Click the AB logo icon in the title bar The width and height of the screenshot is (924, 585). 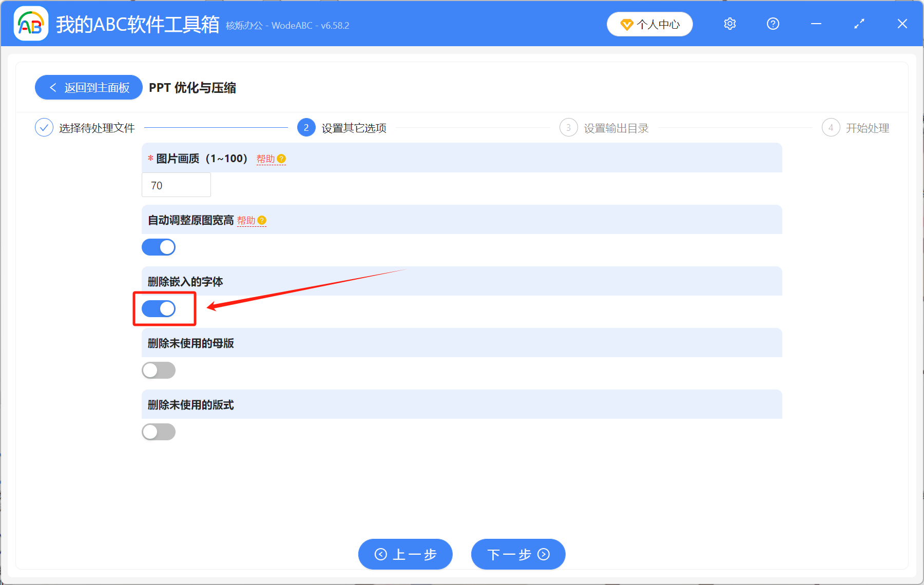[x=30, y=23]
